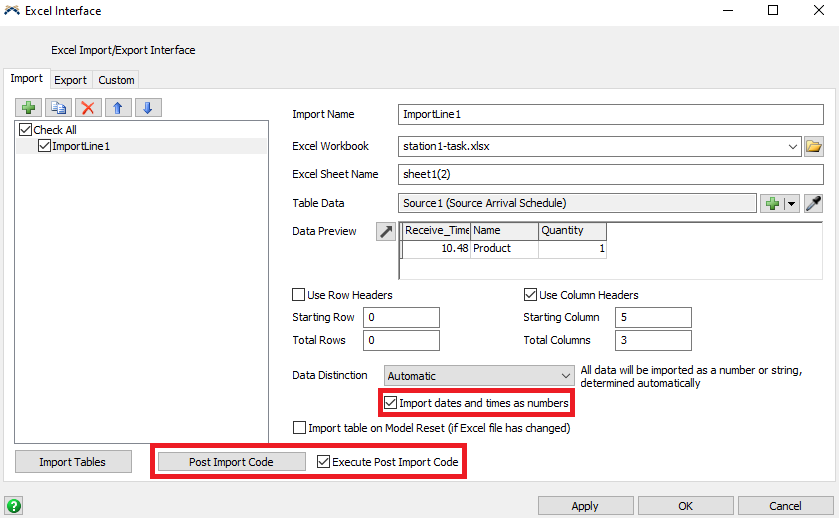Click the green plus add import button
Viewport: 840px width, 518px height.
pos(29,108)
